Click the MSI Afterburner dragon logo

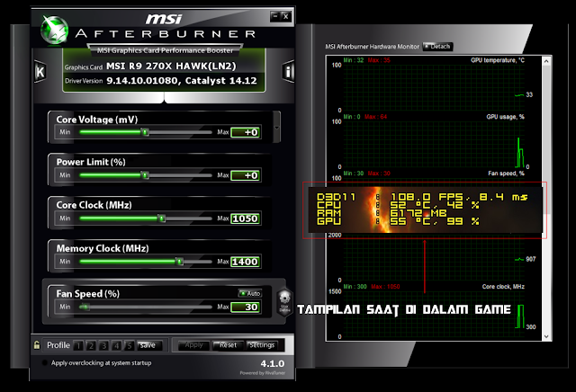coord(54,30)
